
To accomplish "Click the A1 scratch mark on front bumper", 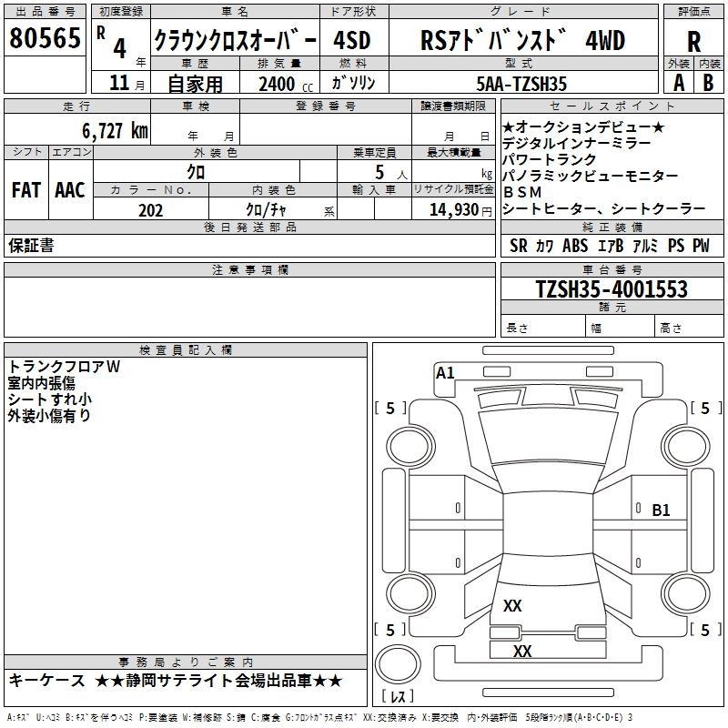I will pyautogui.click(x=445, y=373).
